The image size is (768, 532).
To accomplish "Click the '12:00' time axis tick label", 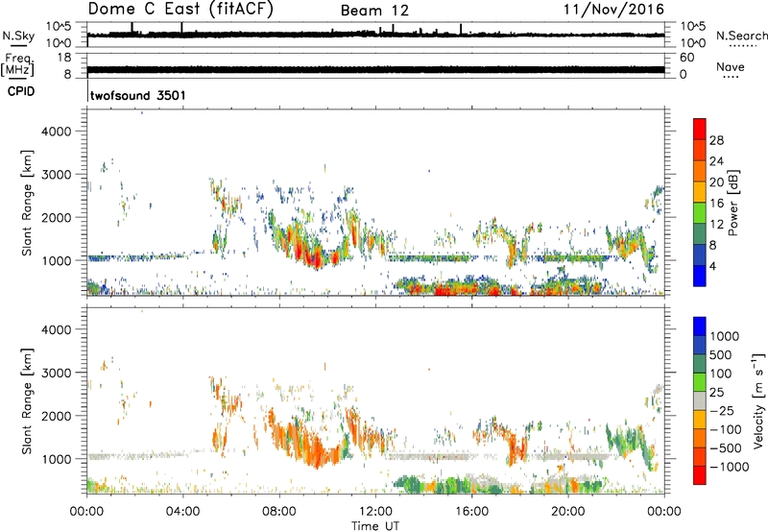I will [375, 512].
